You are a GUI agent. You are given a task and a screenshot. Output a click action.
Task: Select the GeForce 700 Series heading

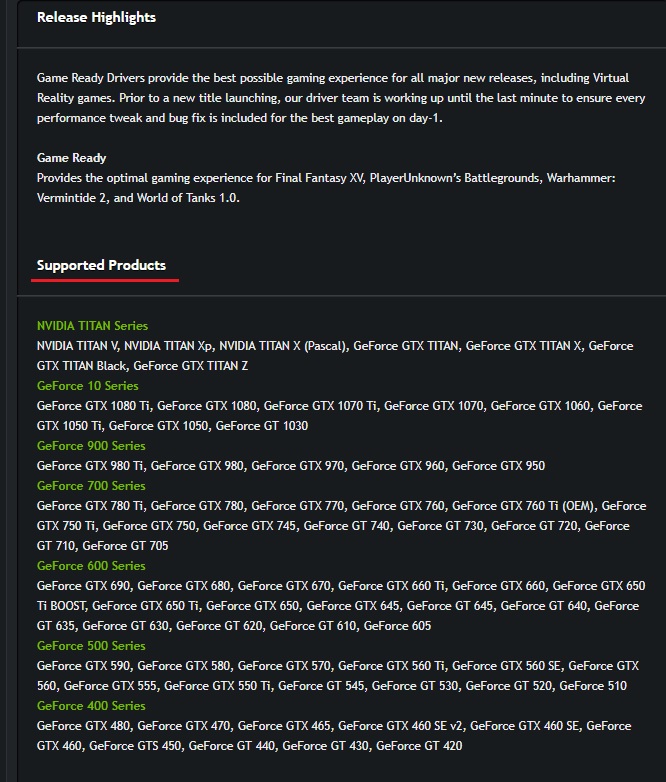click(x=91, y=486)
